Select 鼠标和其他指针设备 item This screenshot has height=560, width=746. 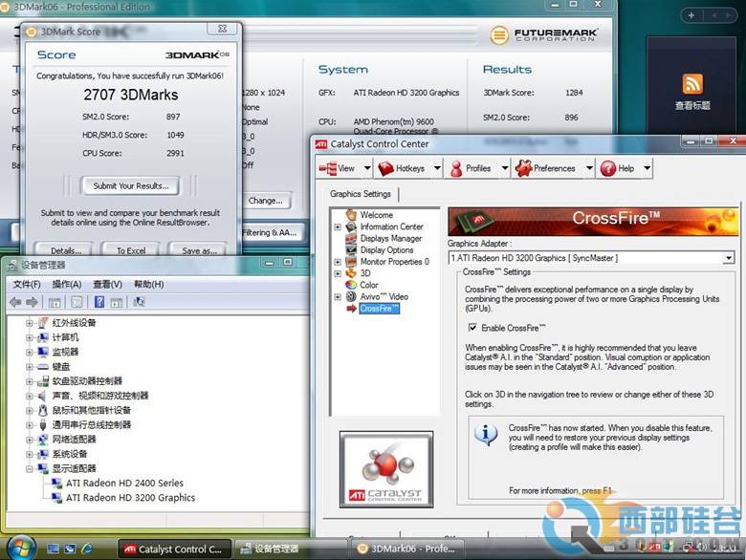pyautogui.click(x=92, y=410)
